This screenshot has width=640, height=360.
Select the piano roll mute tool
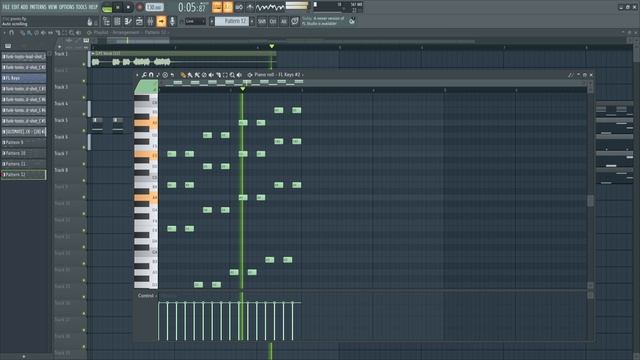[x=211, y=75]
